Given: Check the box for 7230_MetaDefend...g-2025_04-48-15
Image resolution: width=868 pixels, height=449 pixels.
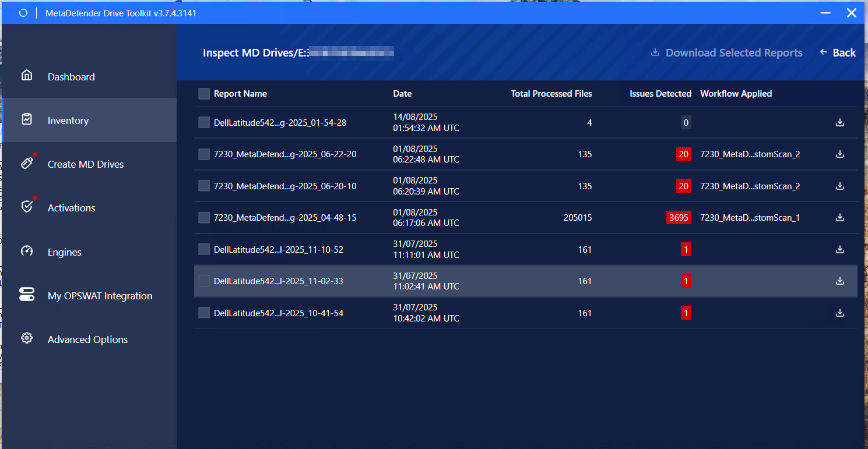Looking at the screenshot, I should (x=204, y=217).
